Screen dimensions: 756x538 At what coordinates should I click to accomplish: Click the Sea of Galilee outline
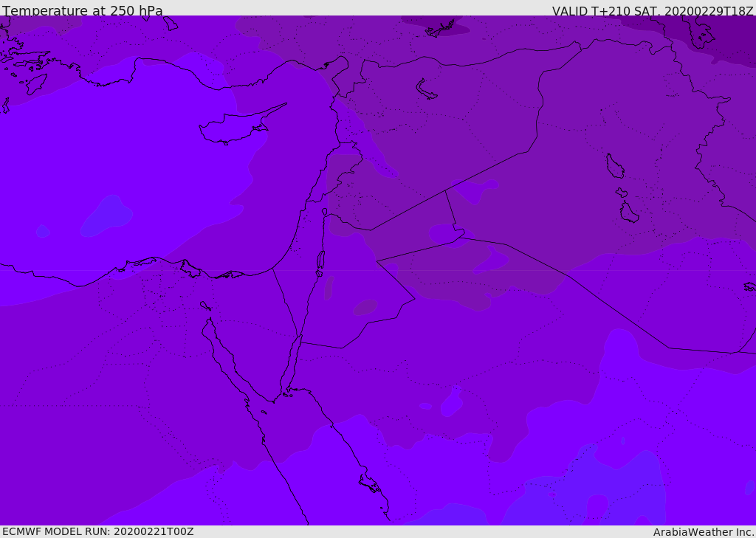pyautogui.click(x=325, y=212)
